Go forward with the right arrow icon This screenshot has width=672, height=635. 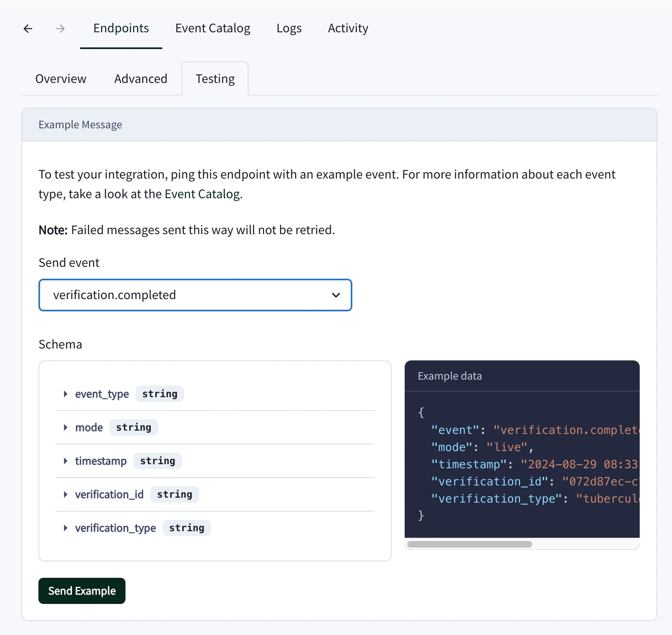pos(60,29)
